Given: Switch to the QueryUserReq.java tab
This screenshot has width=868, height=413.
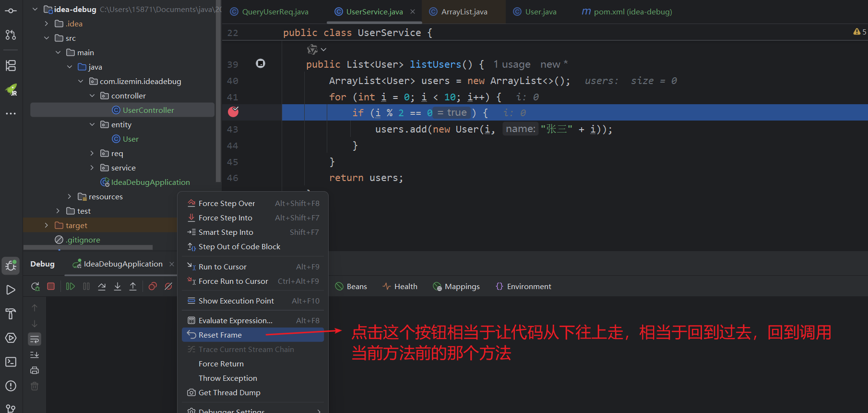Looking at the screenshot, I should (x=269, y=12).
